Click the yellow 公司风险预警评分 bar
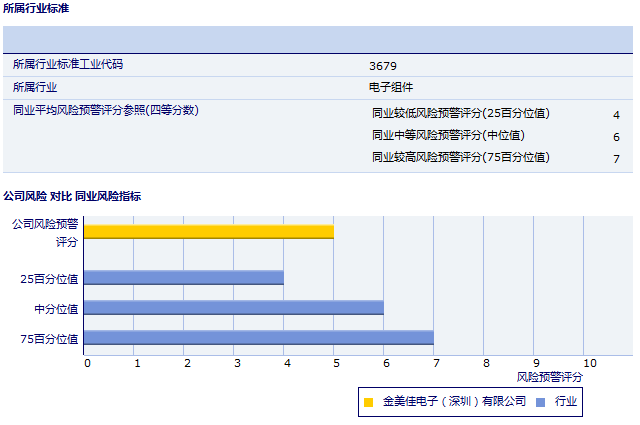Image resolution: width=640 pixels, height=425 pixels. (x=208, y=232)
